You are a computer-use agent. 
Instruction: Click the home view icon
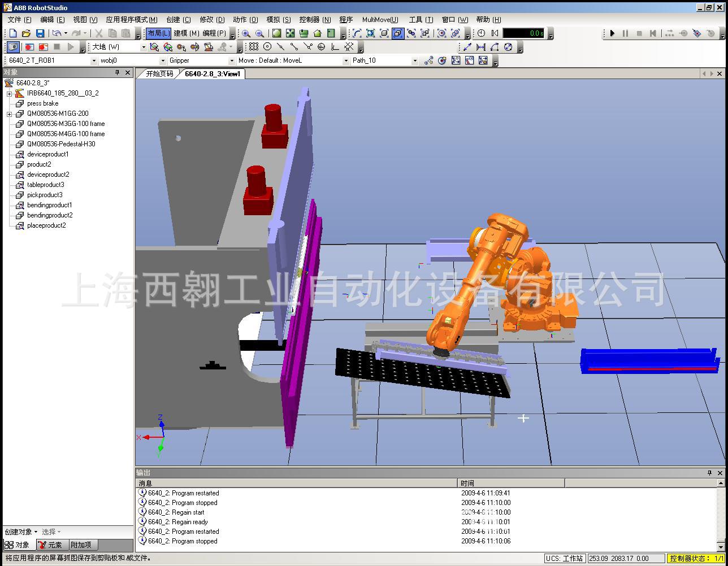[317, 34]
